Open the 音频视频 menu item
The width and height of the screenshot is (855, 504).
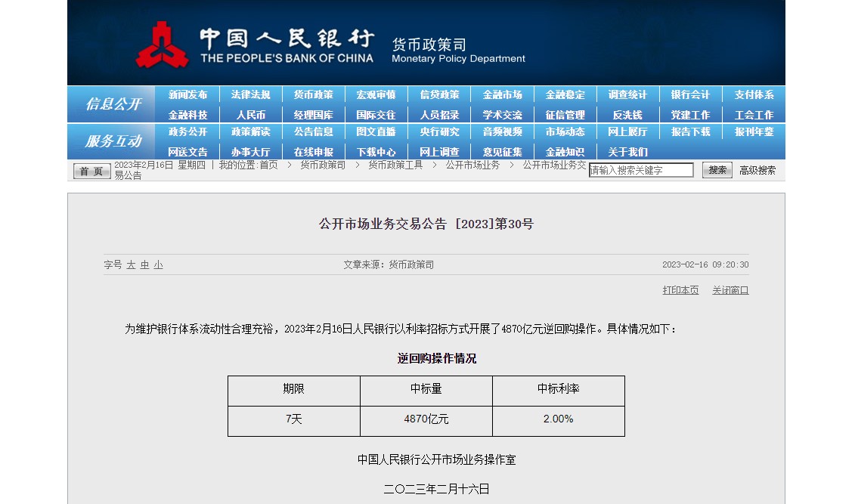point(502,132)
